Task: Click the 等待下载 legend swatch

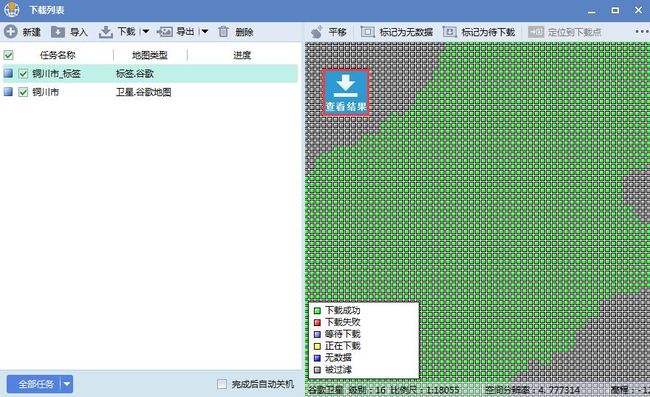Action: 318,334
